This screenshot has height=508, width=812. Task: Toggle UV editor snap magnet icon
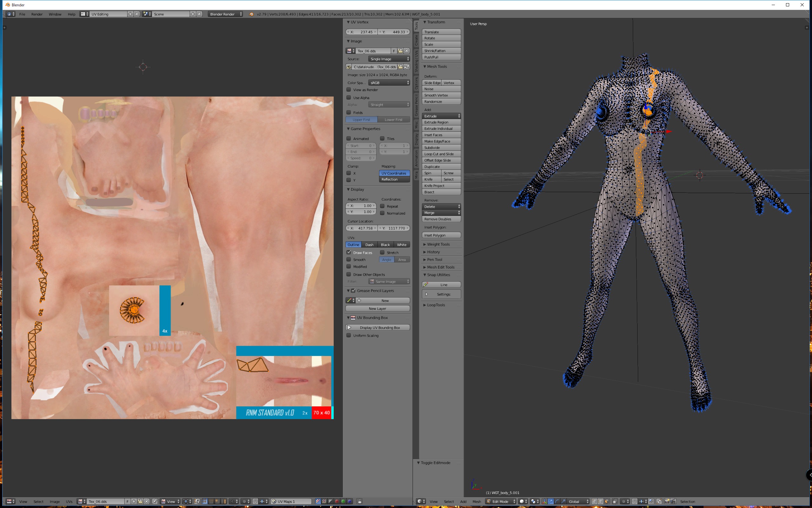[x=255, y=501]
